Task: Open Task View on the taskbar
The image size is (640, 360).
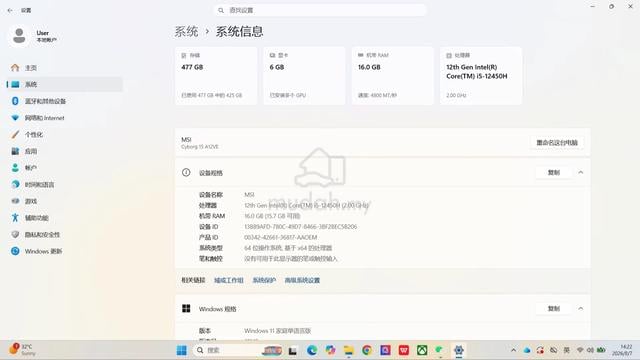Action: click(x=293, y=350)
